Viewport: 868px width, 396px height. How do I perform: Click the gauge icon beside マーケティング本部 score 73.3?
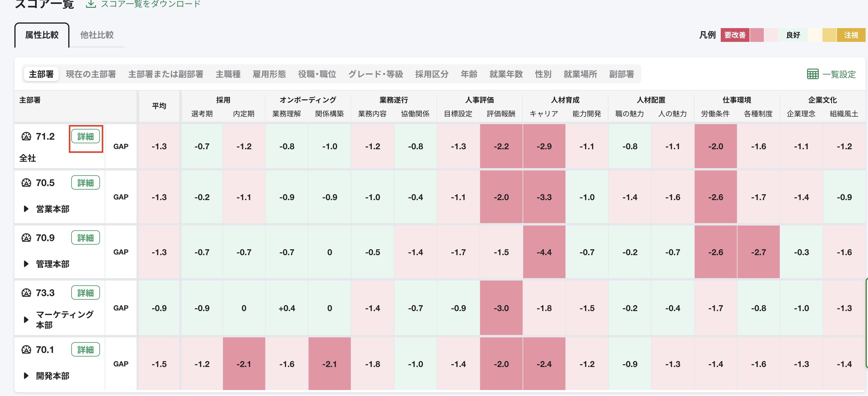[x=27, y=293]
